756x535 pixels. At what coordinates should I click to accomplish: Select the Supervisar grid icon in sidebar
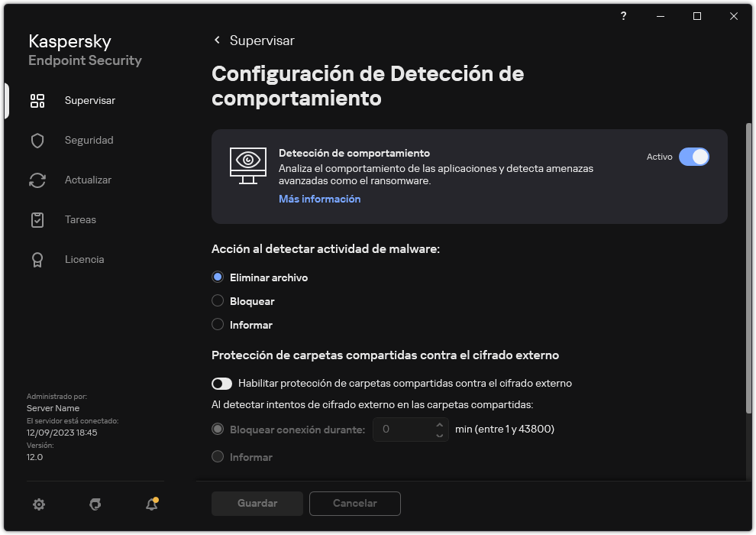pos(37,100)
